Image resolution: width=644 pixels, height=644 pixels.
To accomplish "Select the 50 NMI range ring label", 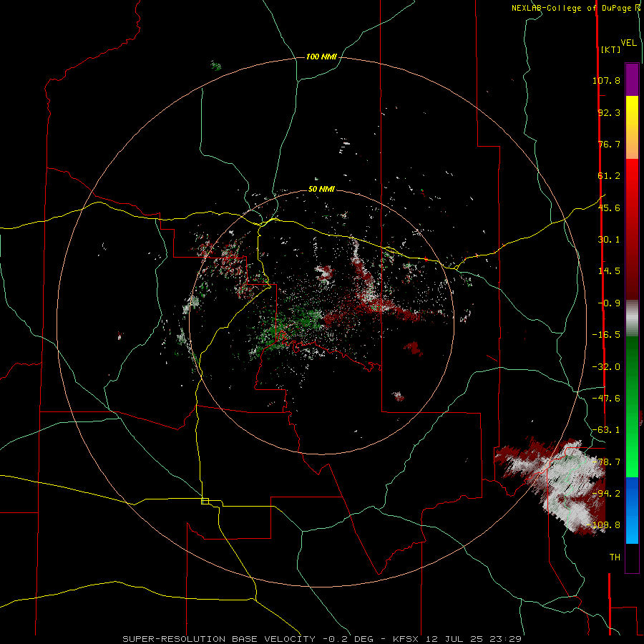I will pyautogui.click(x=321, y=189).
